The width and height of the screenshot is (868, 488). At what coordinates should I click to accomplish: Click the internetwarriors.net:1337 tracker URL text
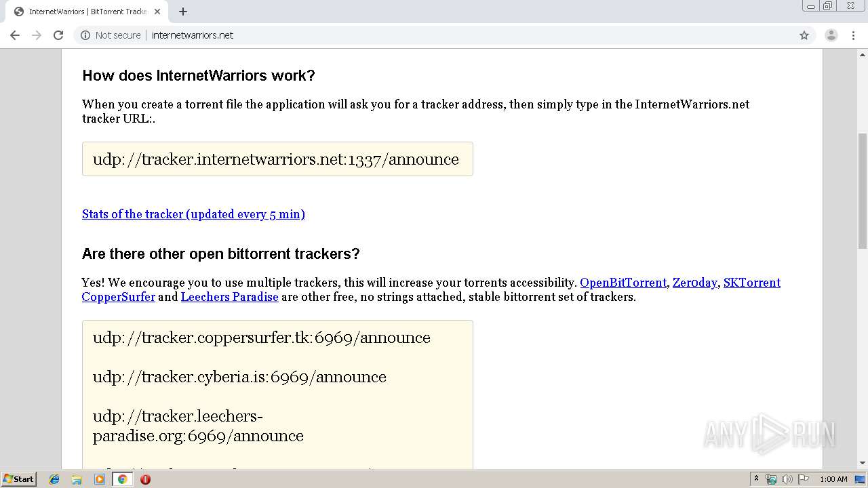pos(276,159)
